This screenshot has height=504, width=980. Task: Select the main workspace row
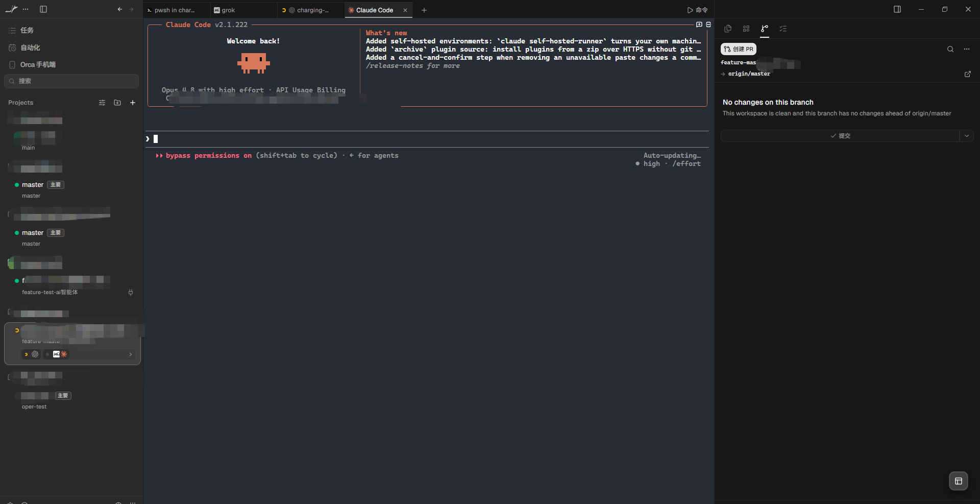click(71, 141)
